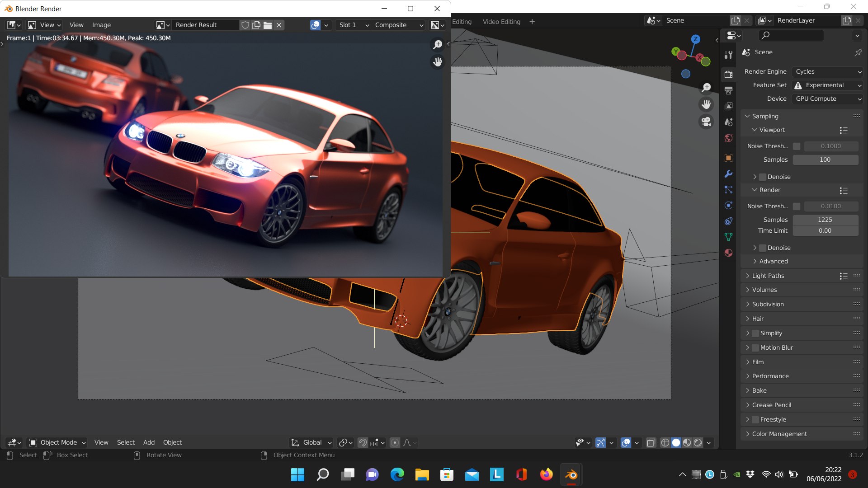Select rendered viewport shading mode
Viewport: 868px width, 488px height.
[698, 443]
